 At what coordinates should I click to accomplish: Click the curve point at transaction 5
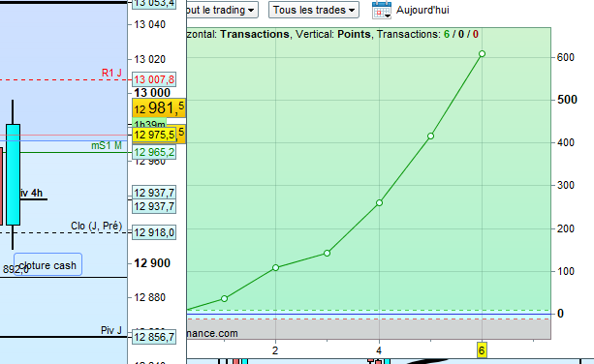point(430,136)
